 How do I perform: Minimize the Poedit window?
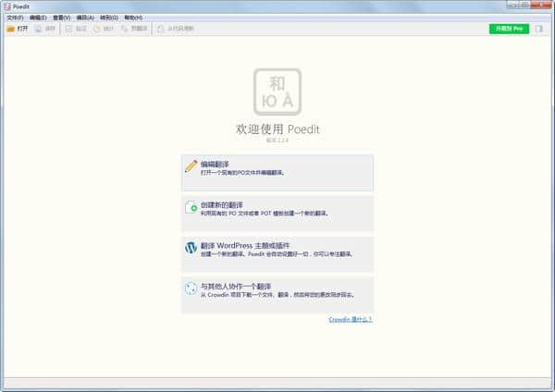click(512, 5)
